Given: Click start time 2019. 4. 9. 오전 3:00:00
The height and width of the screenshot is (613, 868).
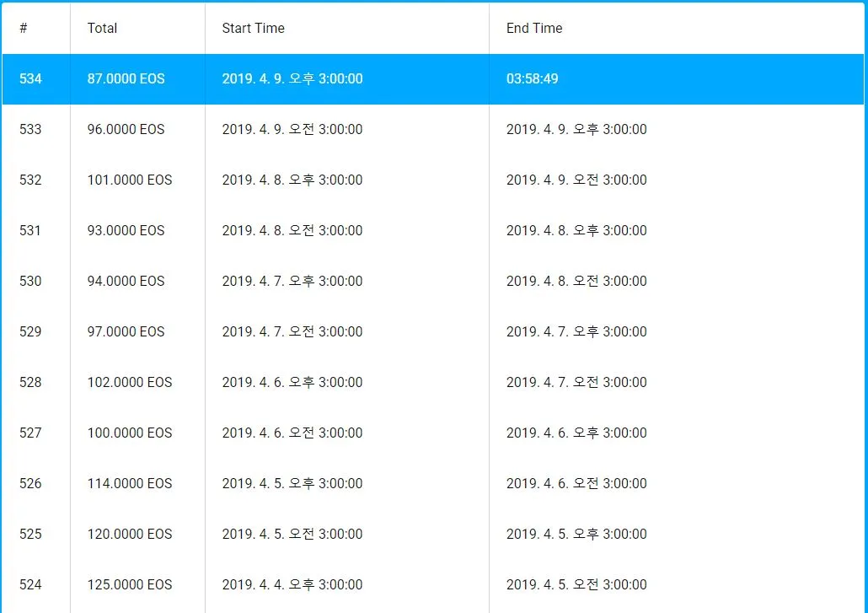Looking at the screenshot, I should coord(292,129).
